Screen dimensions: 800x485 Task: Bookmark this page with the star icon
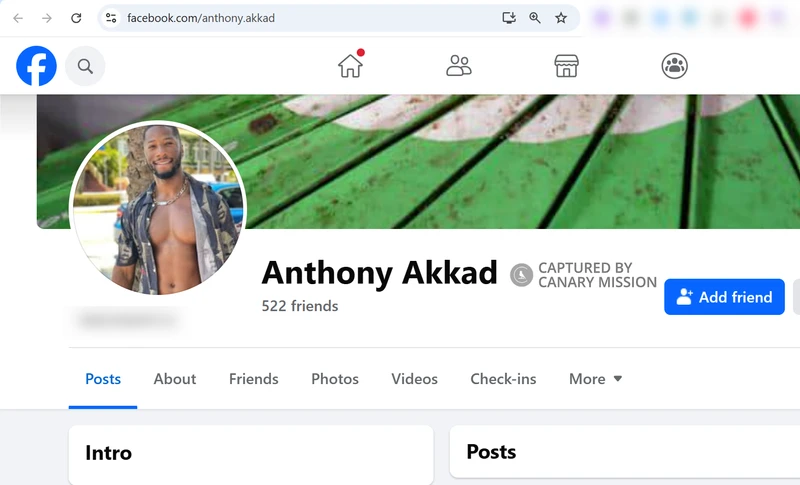(x=561, y=18)
